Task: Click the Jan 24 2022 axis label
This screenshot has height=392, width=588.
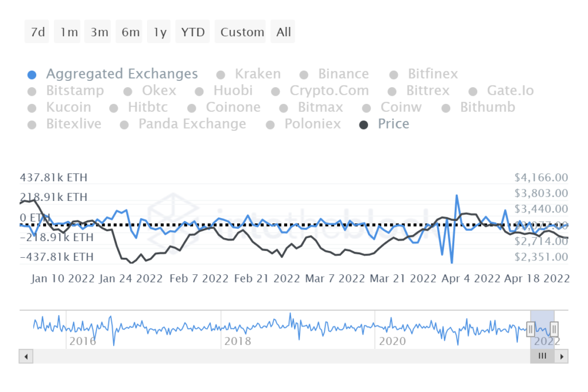Action: tap(131, 278)
